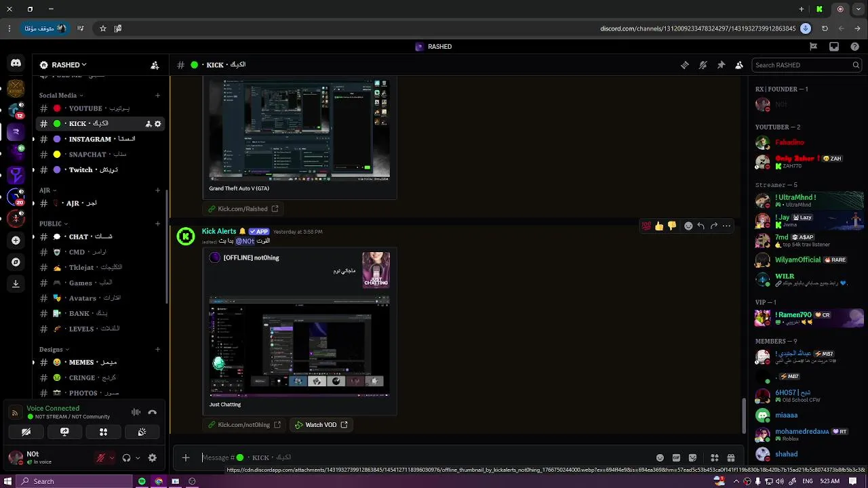Screen dimensions: 868x488
Task: Open Discord help question mark icon
Action: coord(854,47)
